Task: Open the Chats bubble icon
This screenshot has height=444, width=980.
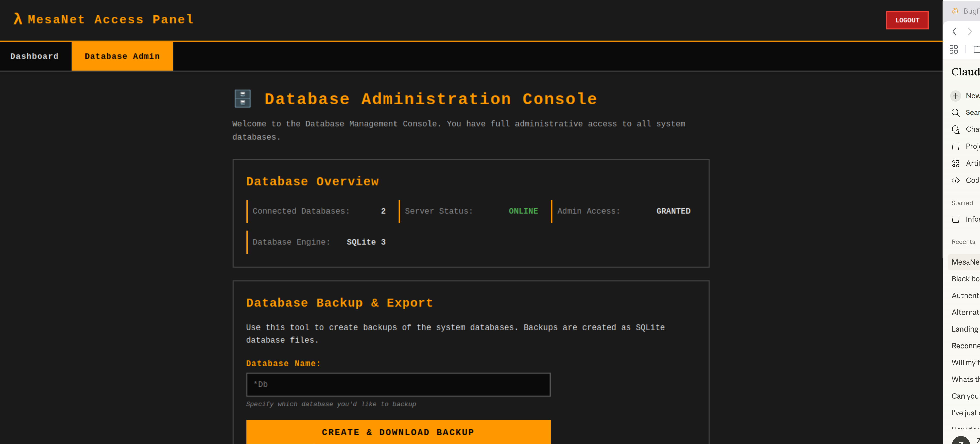Action: click(x=955, y=129)
